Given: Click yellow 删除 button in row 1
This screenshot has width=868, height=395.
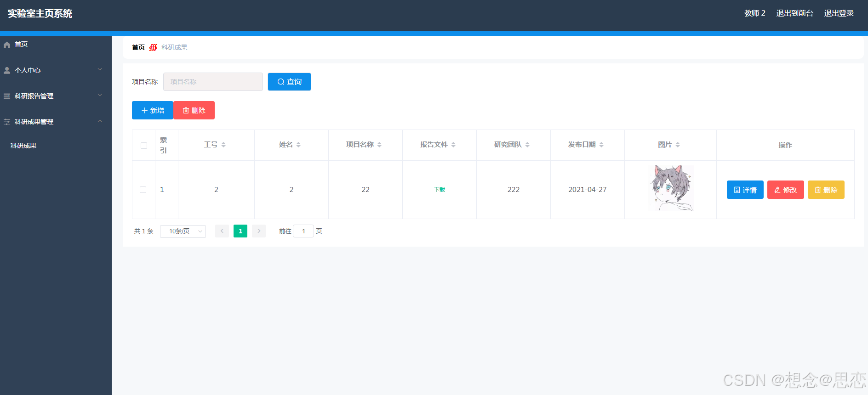Looking at the screenshot, I should point(826,190).
